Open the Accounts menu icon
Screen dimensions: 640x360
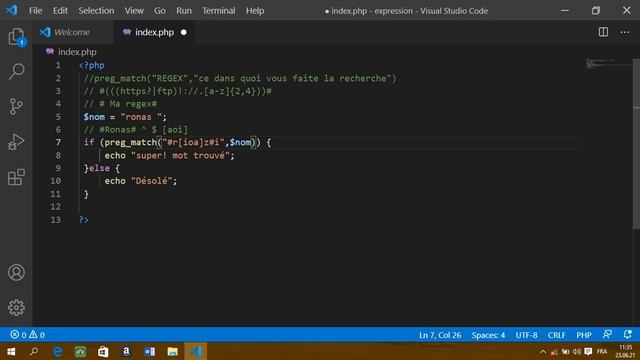click(16, 272)
